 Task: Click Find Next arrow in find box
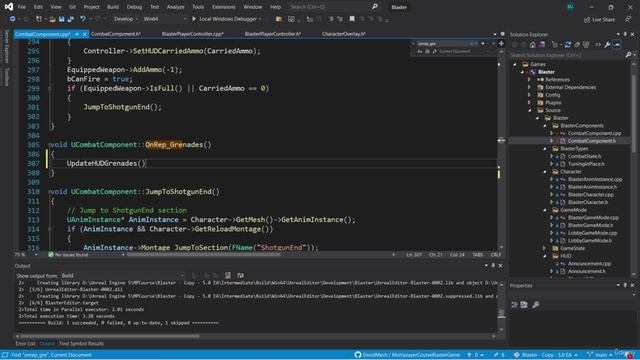click(483, 43)
